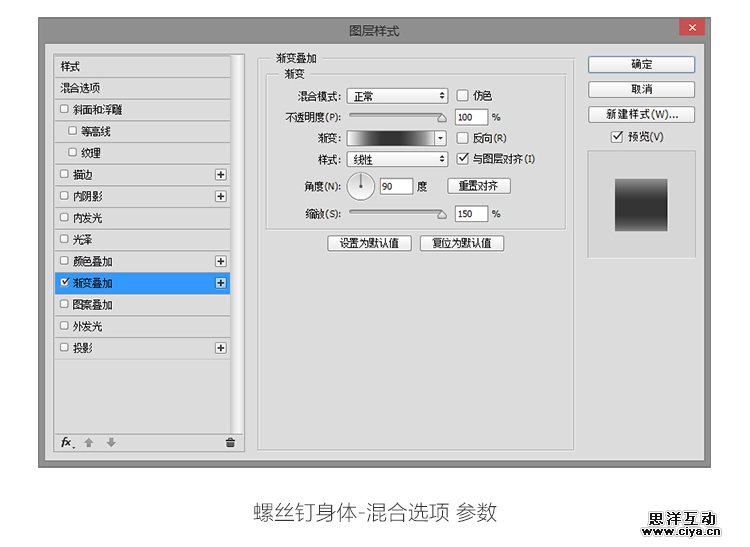Image resolution: width=750 pixels, height=547 pixels.
Task: Open the fx styles menu icon
Action: tap(67, 442)
